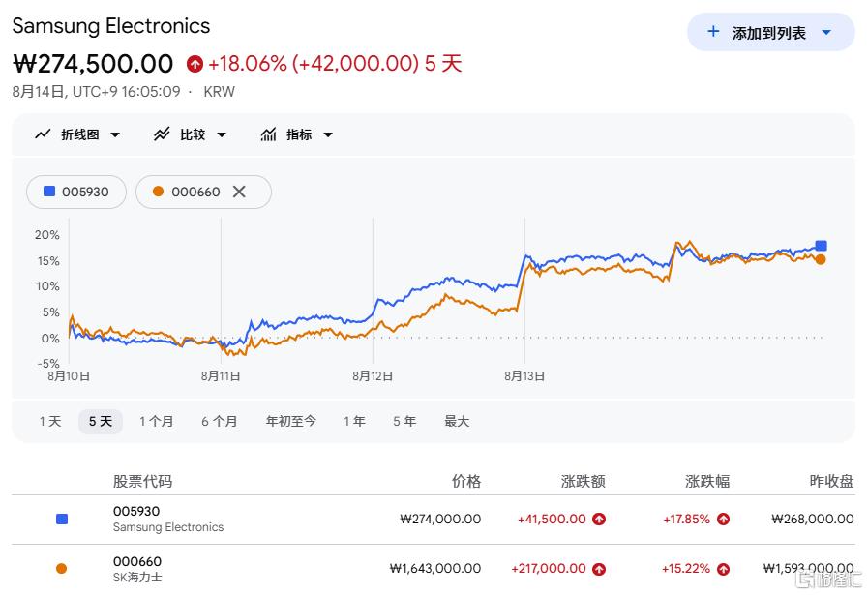This screenshot has width=868, height=595.
Task: Expand the 指标 dropdown arrow
Action: [328, 134]
